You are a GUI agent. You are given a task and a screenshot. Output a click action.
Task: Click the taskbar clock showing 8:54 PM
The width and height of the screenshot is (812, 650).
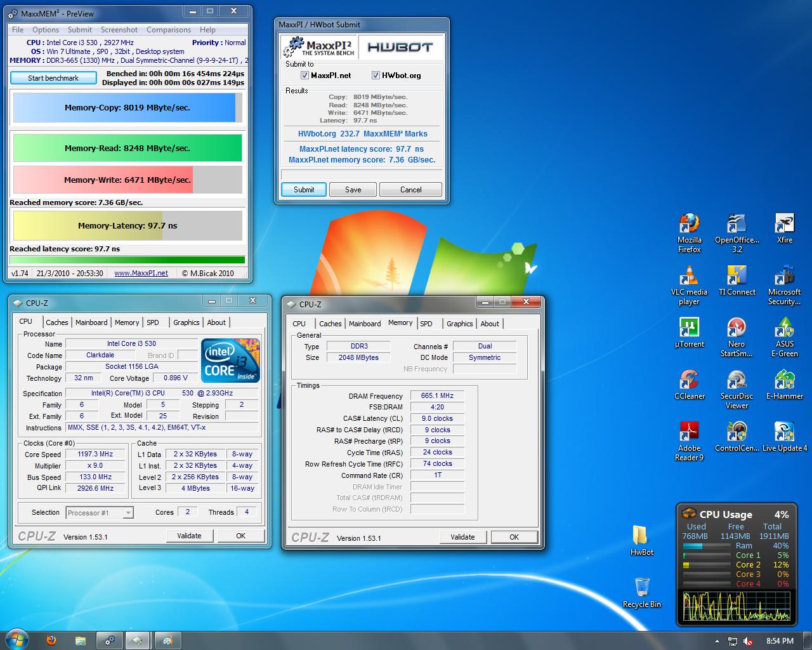coord(780,641)
